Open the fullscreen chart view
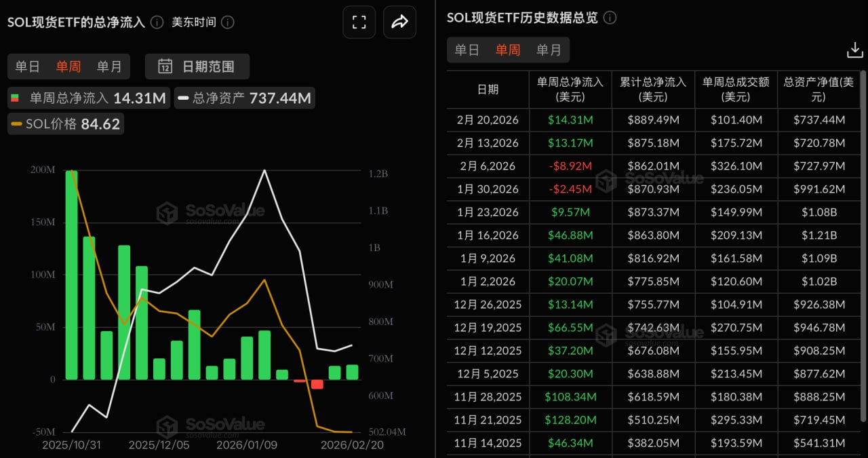The width and height of the screenshot is (868, 458). [359, 22]
